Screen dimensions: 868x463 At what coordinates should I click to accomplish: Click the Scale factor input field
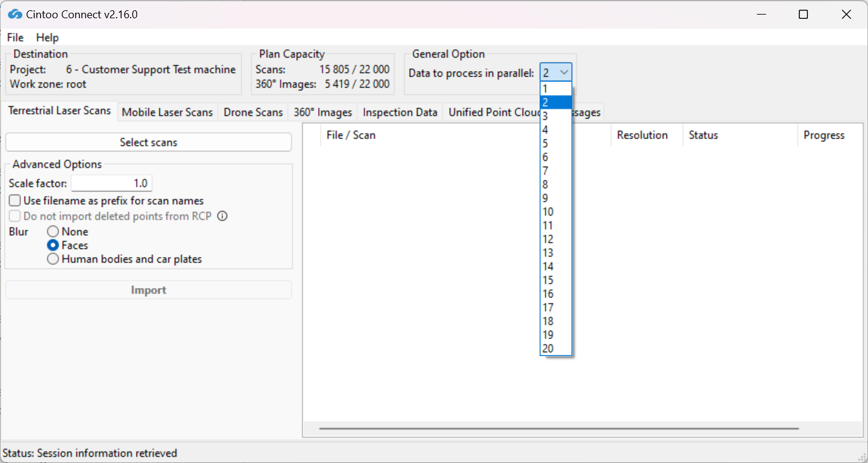112,183
